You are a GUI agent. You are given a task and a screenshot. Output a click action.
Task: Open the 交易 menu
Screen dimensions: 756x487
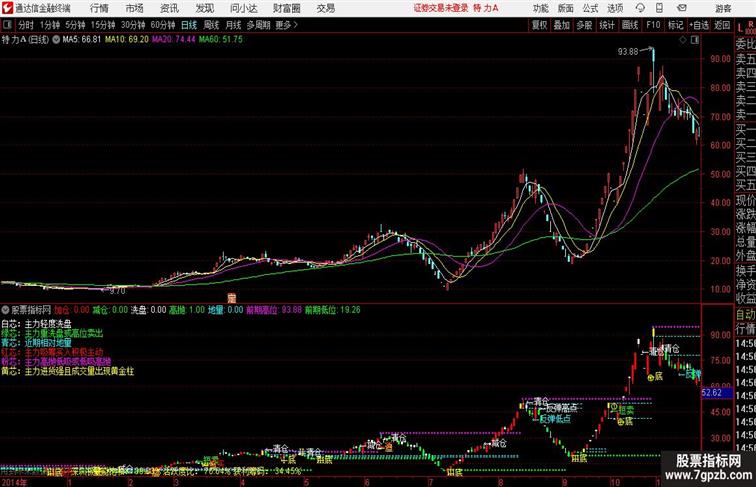326,8
